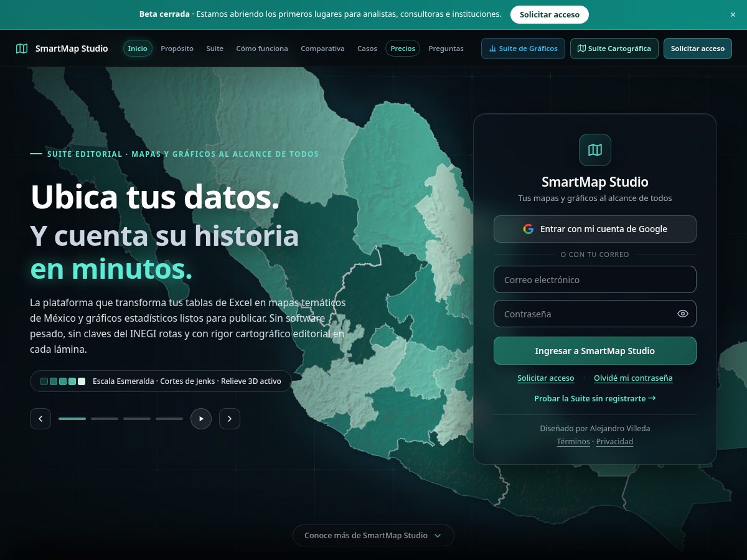Click the Google logo in the sign-in button

(529, 229)
